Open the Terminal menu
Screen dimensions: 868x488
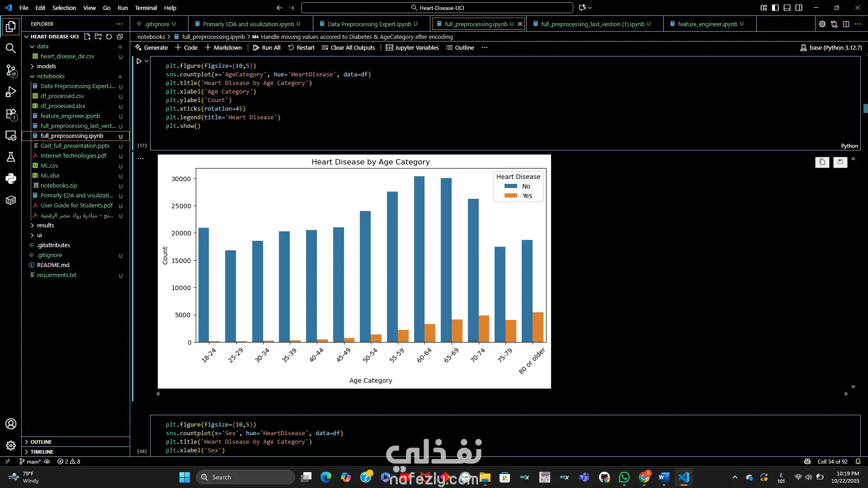[146, 8]
